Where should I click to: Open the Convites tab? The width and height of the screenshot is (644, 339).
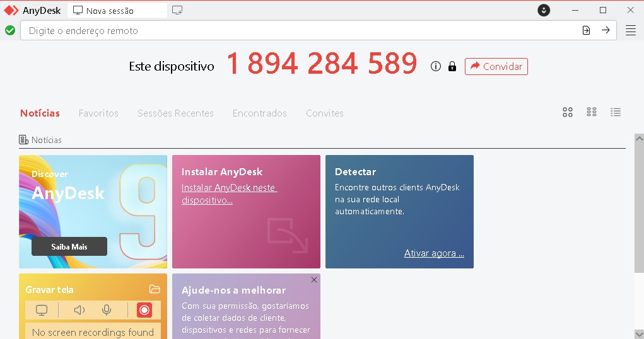click(324, 113)
